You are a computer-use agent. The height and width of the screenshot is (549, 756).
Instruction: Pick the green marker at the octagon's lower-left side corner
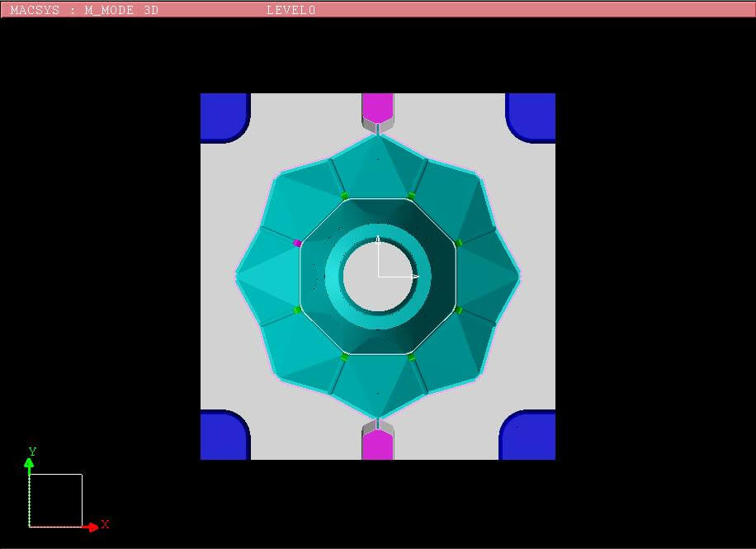tap(297, 310)
